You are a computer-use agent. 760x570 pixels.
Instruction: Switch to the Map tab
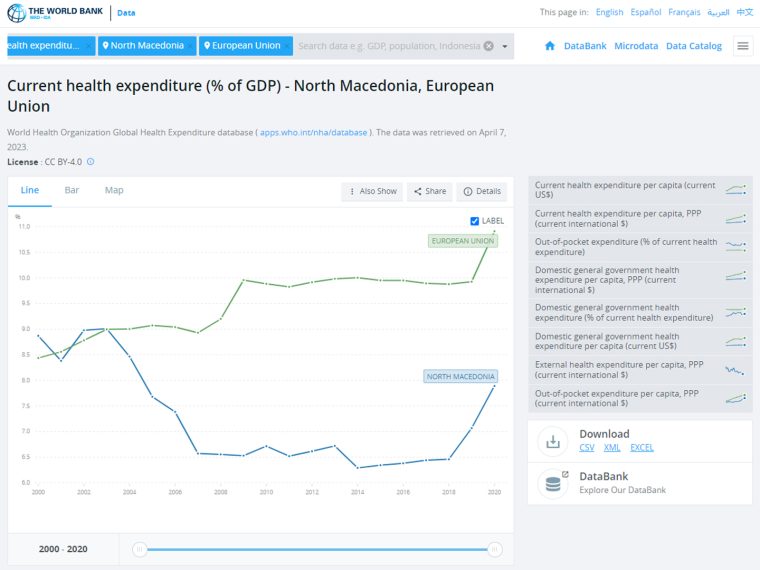pos(114,190)
